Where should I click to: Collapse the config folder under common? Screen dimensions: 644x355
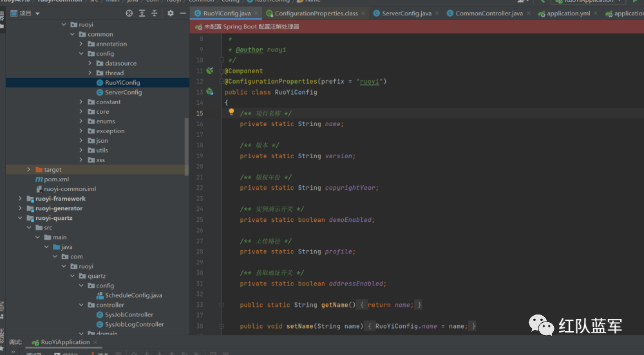coord(82,54)
